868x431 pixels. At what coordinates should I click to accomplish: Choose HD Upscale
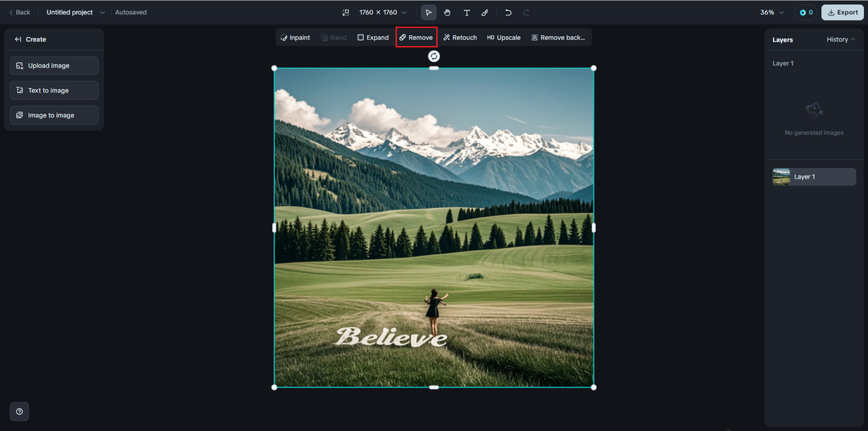pos(504,37)
